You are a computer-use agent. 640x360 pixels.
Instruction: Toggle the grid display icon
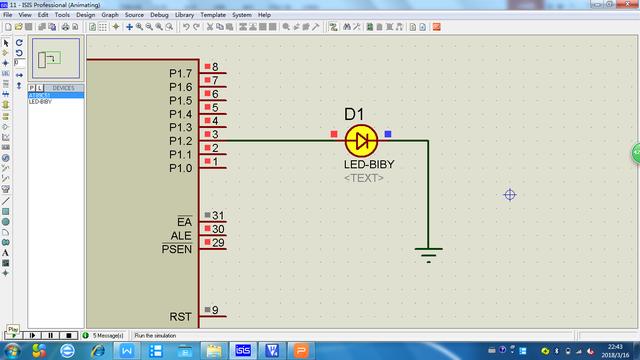coord(103,27)
